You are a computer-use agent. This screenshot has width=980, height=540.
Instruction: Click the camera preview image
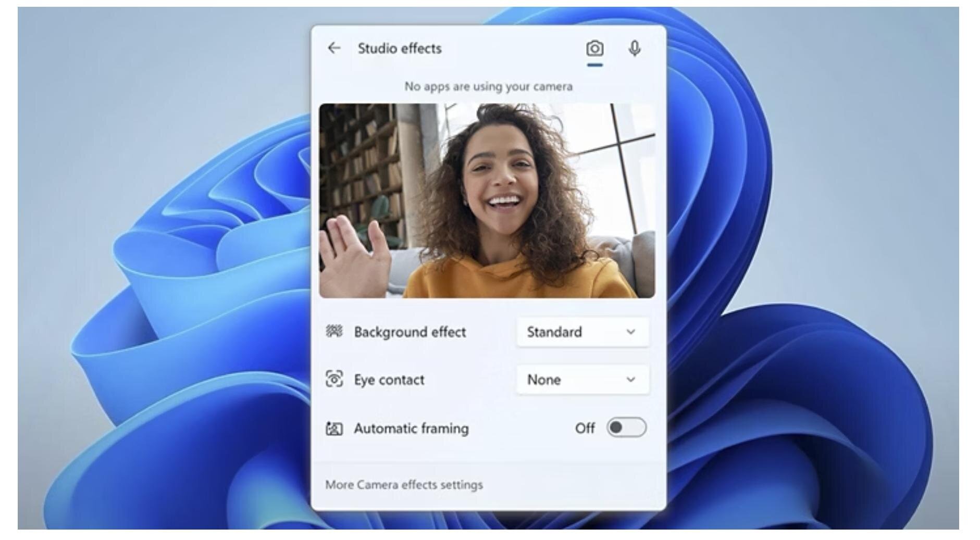coord(487,201)
